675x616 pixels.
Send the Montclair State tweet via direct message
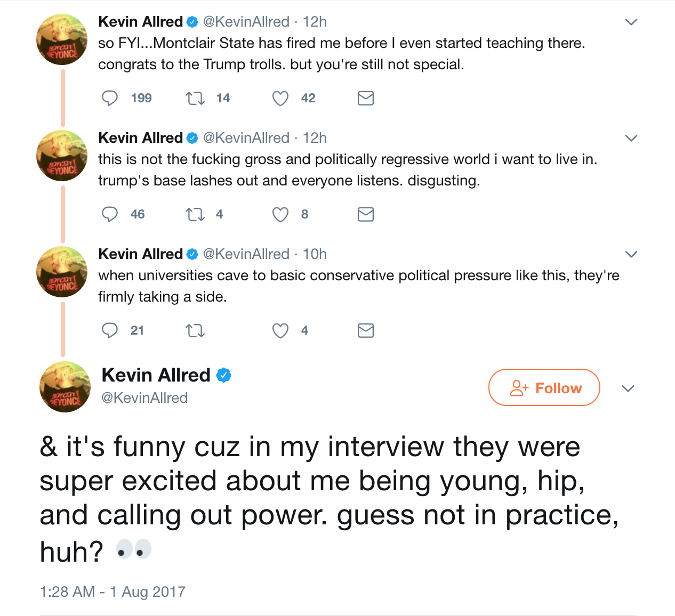click(x=365, y=98)
